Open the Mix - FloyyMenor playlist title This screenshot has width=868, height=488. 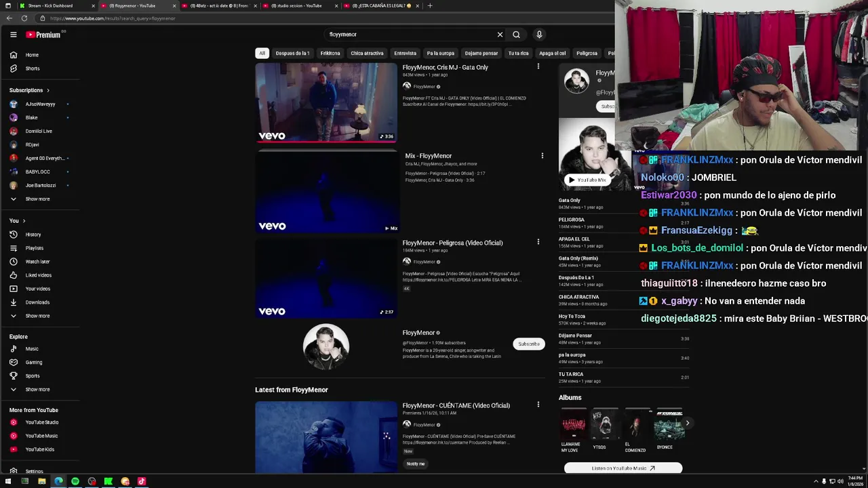coord(428,156)
